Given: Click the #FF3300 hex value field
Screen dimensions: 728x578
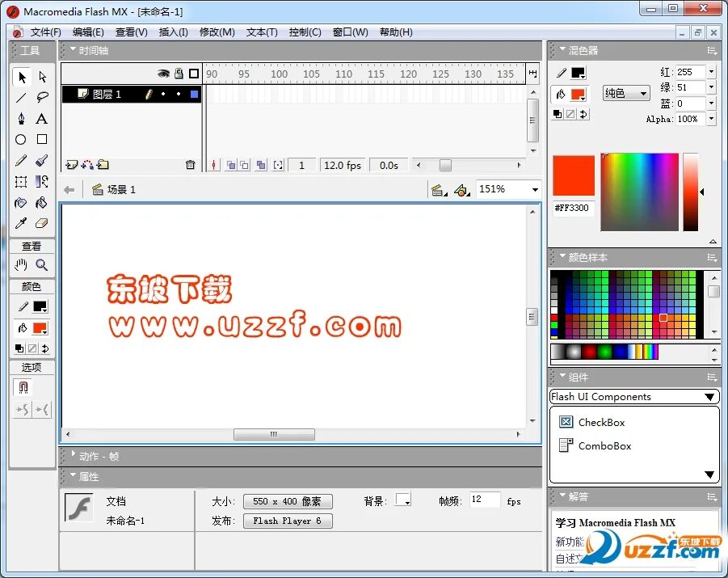Looking at the screenshot, I should pos(574,208).
